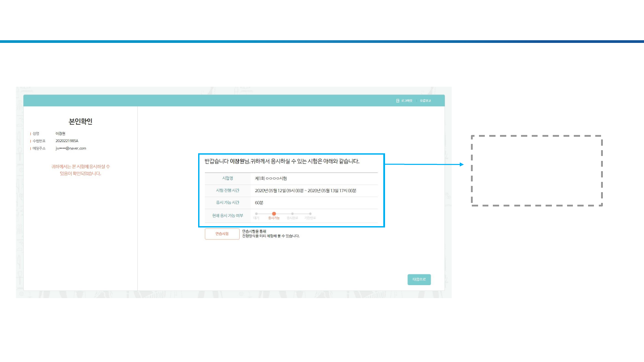Click the grey 기한만료 status dot
Viewport: 644px width, 362px height.
(x=310, y=214)
